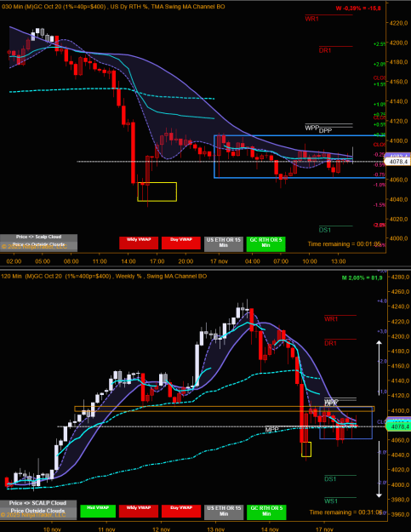Screen dimensions: 411x532
Task: Select yellow rectangle drawing in top chart
Action: (157, 192)
